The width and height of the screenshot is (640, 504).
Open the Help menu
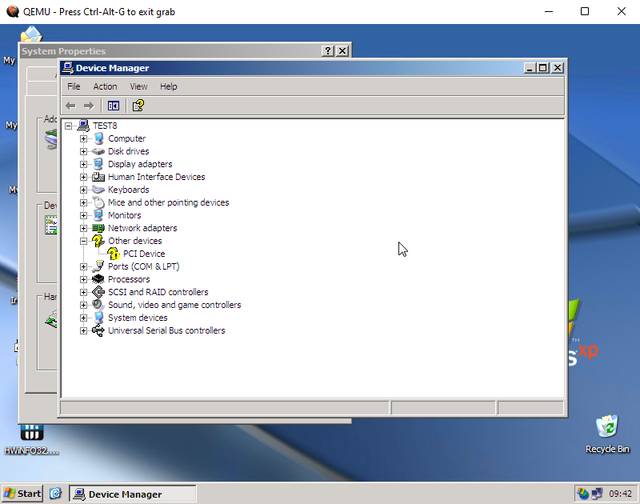168,87
